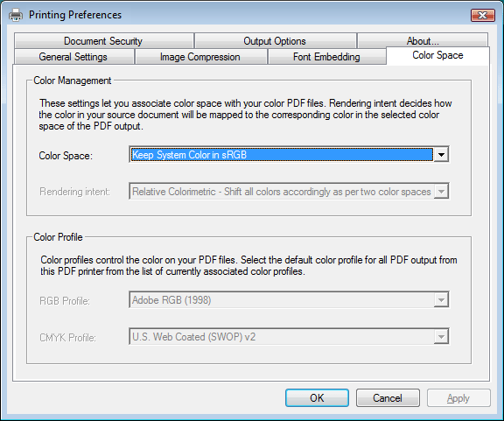Open the About... tab
504x421 pixels.
point(423,40)
